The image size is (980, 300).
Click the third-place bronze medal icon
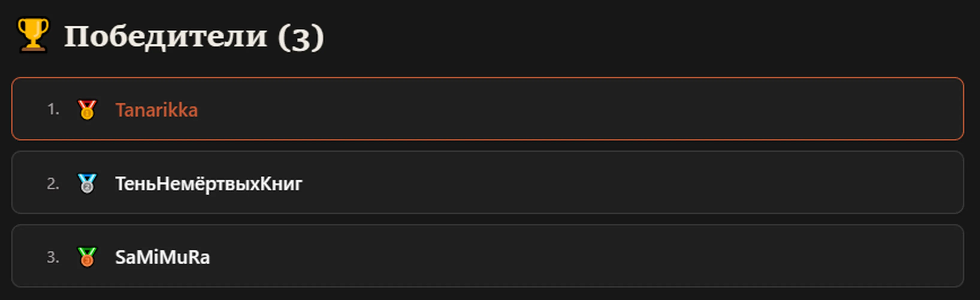click(87, 257)
